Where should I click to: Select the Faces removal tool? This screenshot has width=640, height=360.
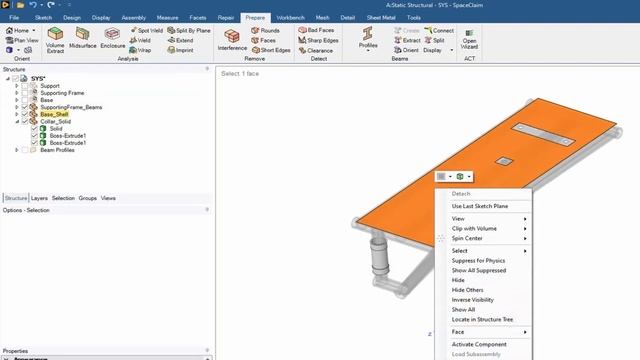pos(263,40)
